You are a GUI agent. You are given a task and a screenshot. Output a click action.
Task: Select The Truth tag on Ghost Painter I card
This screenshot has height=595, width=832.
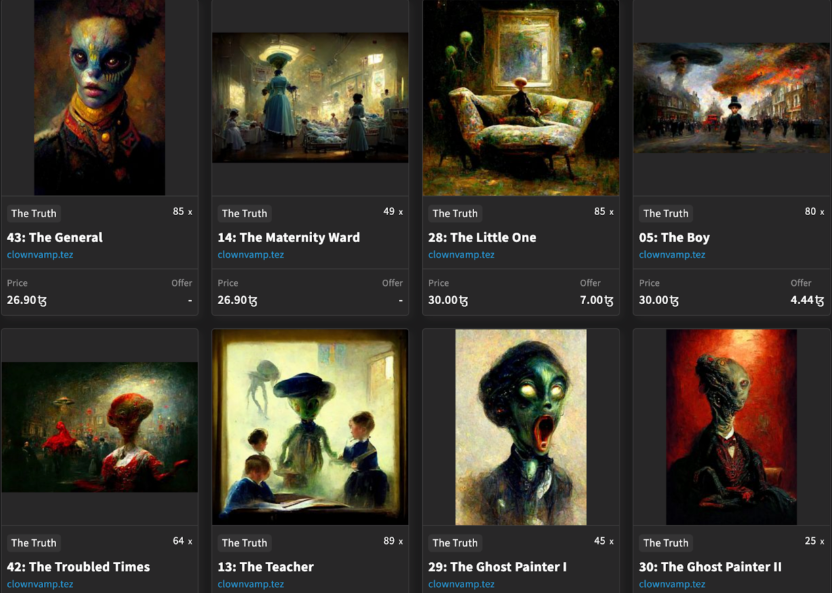[455, 543]
